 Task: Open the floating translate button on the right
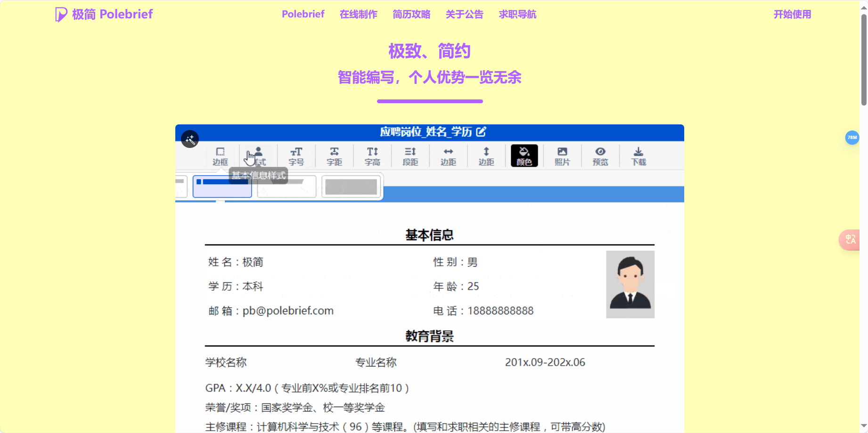(x=850, y=240)
